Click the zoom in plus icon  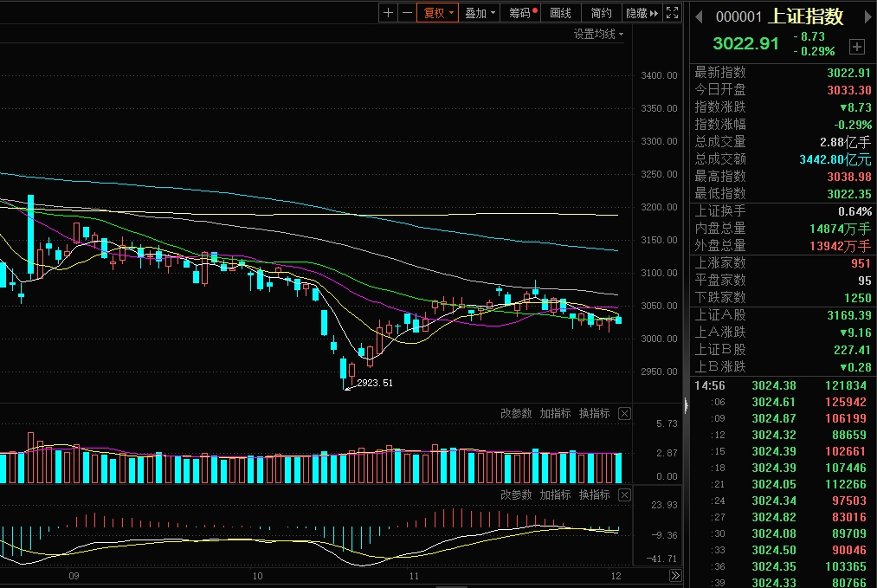(388, 13)
